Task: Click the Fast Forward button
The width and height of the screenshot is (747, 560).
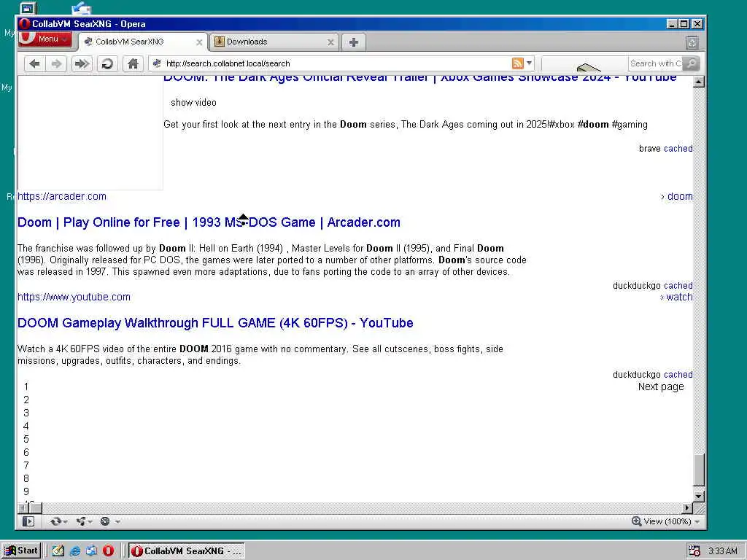Action: 82,63
